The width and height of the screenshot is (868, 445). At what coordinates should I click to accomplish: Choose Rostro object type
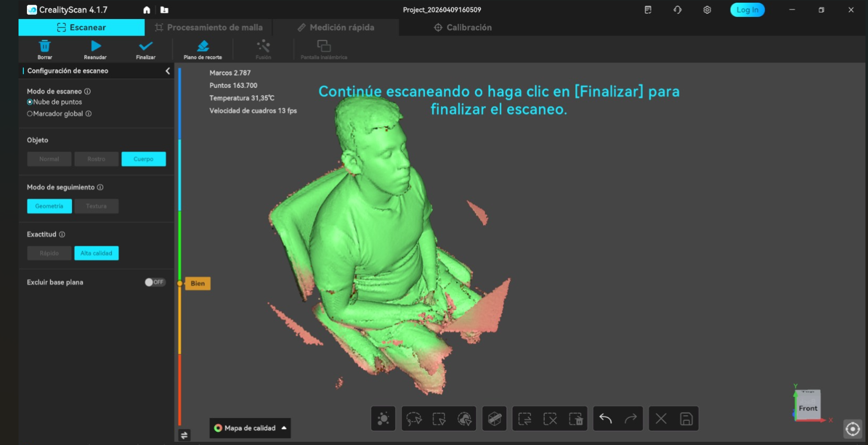pos(96,159)
